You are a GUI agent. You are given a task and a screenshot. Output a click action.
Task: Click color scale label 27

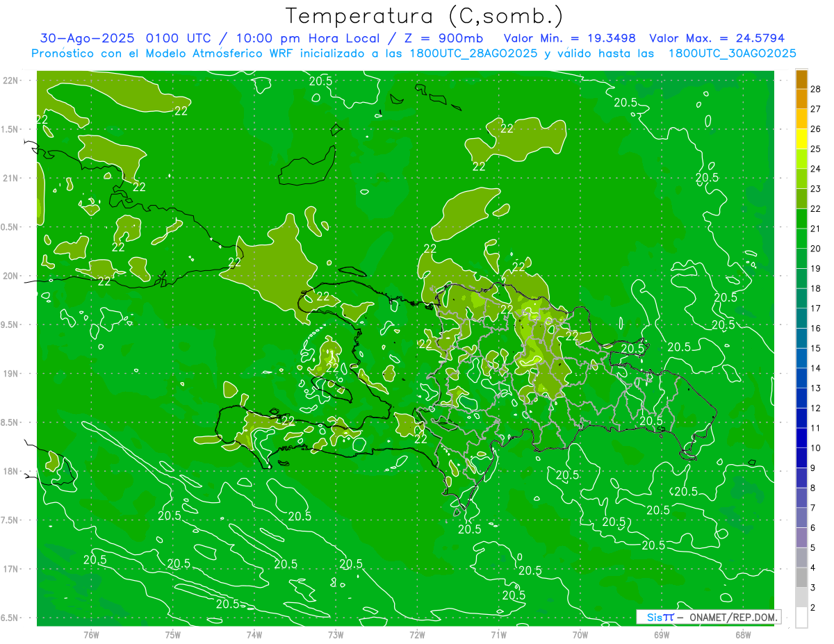[x=817, y=109]
